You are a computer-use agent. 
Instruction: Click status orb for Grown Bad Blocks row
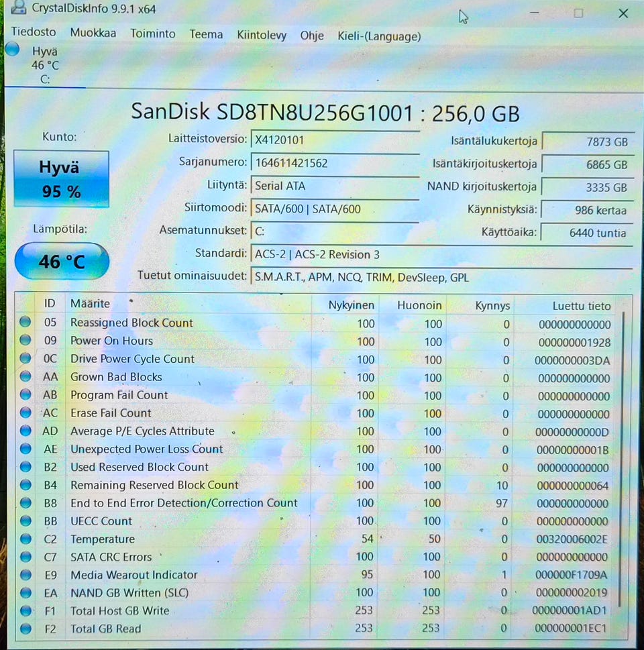(x=25, y=376)
